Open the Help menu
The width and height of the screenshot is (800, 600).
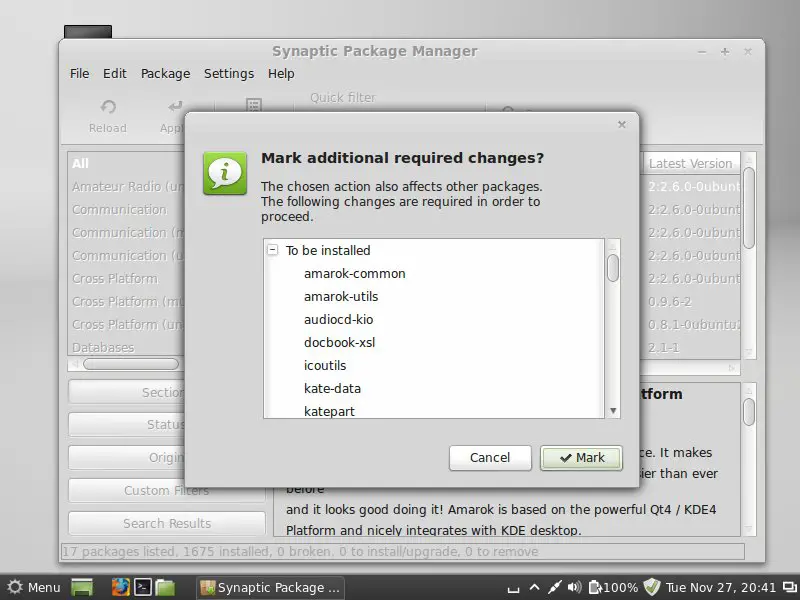pos(281,74)
